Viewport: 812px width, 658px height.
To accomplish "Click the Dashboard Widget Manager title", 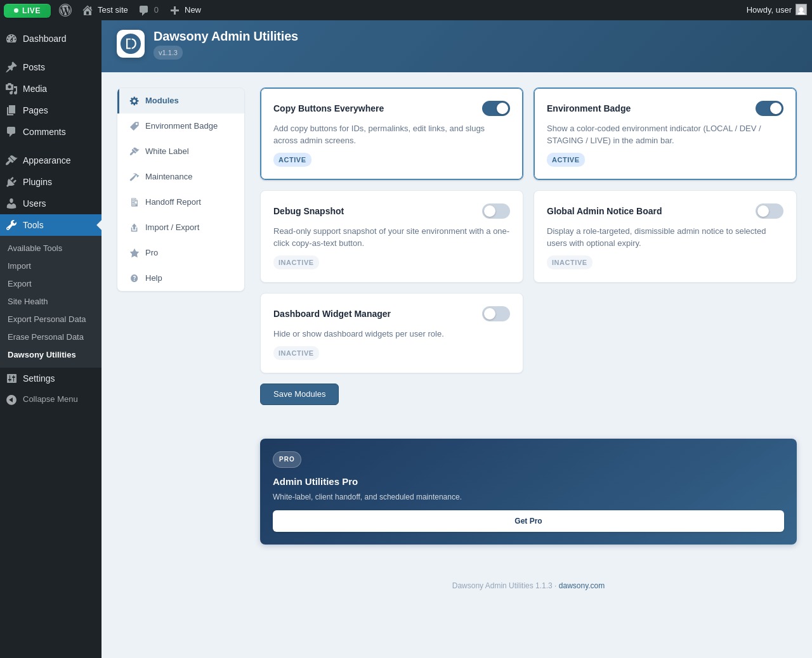I will click(x=332, y=314).
